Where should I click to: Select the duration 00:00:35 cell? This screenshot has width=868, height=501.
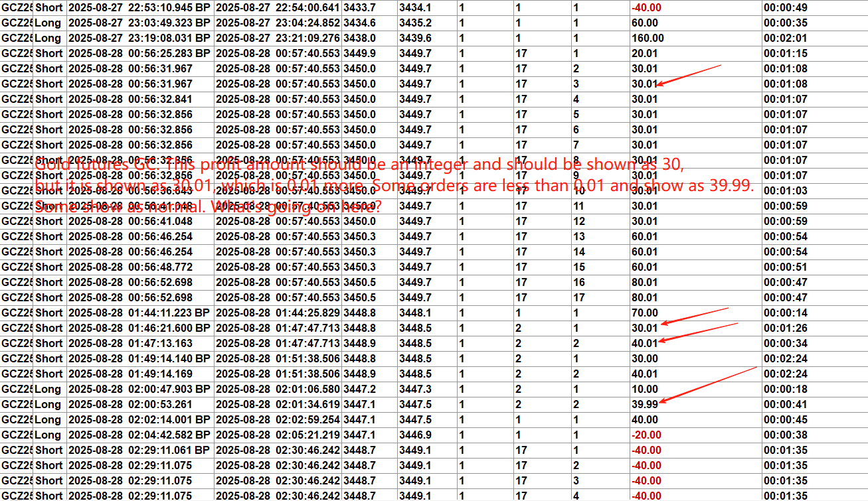814,23
